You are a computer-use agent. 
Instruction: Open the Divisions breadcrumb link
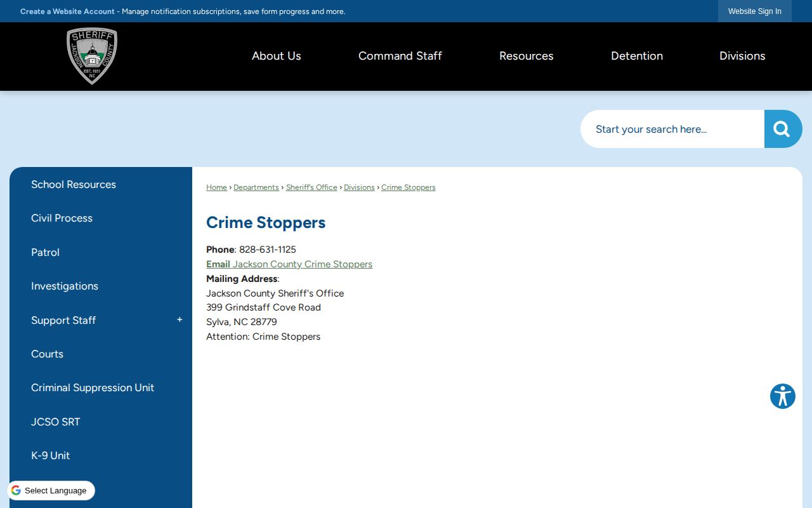359,187
